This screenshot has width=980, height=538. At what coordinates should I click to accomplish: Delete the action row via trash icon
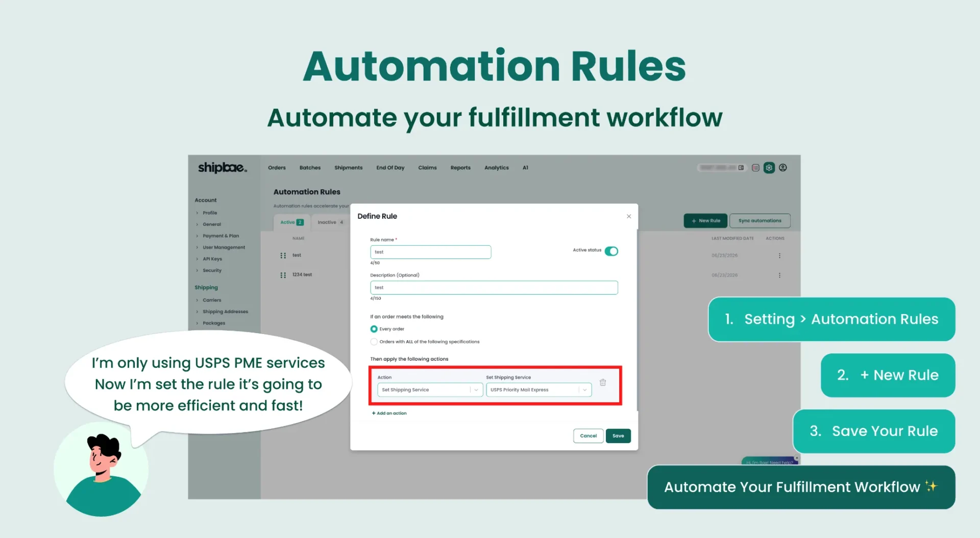602,382
